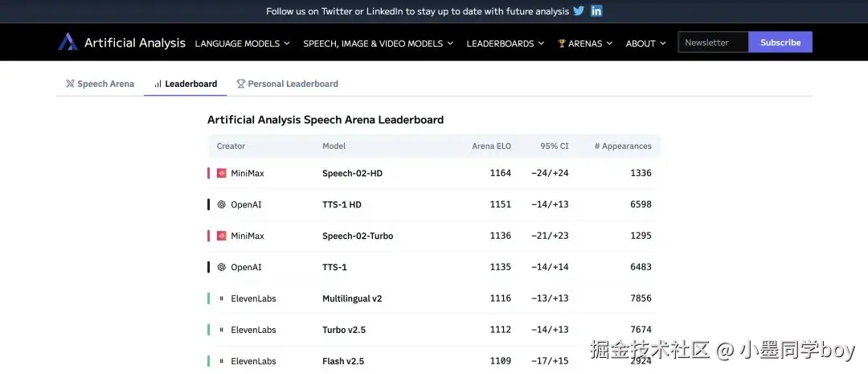The image size is (868, 374).
Task: Click the Artificial Analysis logo icon
Action: 68,42
